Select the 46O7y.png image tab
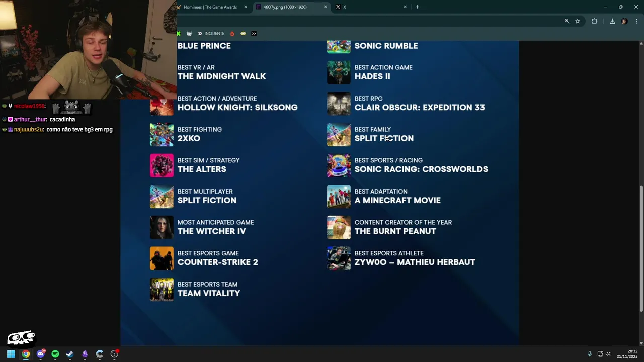This screenshot has height=362, width=644. (x=290, y=7)
